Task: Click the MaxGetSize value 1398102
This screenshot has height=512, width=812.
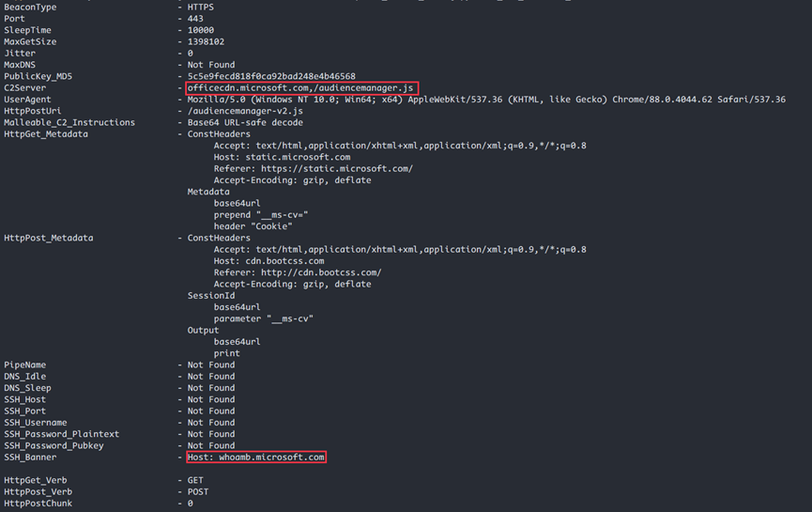Action: click(206, 41)
